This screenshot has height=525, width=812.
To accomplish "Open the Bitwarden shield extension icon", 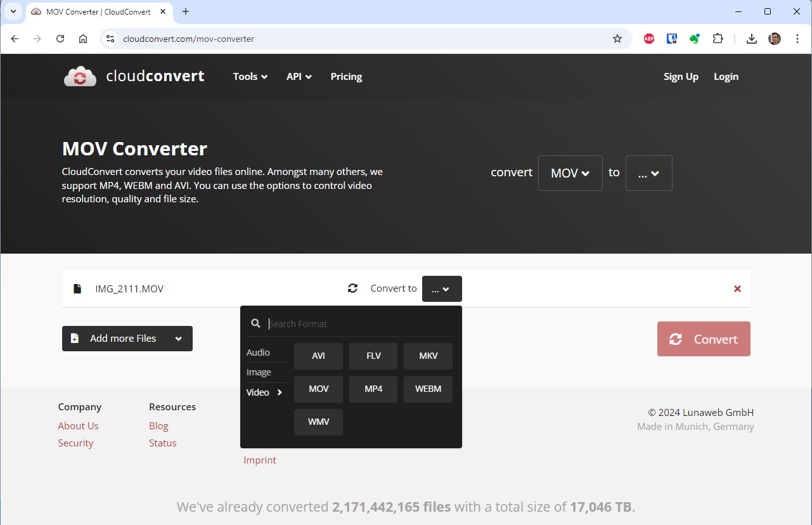I will tap(672, 39).
